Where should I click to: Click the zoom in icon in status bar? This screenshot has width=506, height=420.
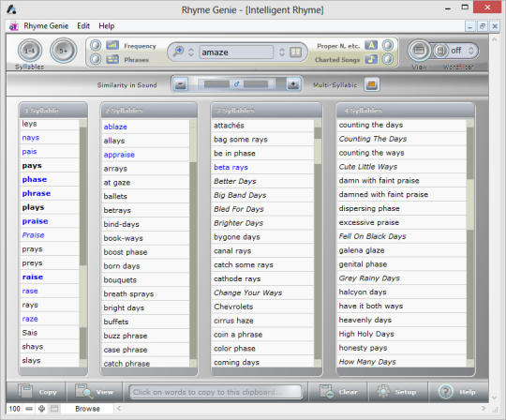click(41, 409)
